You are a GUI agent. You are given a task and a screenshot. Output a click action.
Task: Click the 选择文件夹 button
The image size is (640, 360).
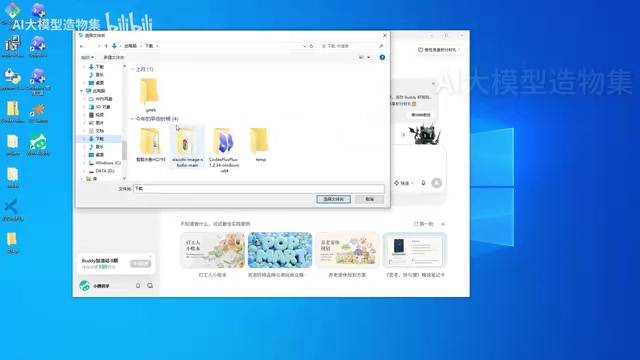(333, 199)
